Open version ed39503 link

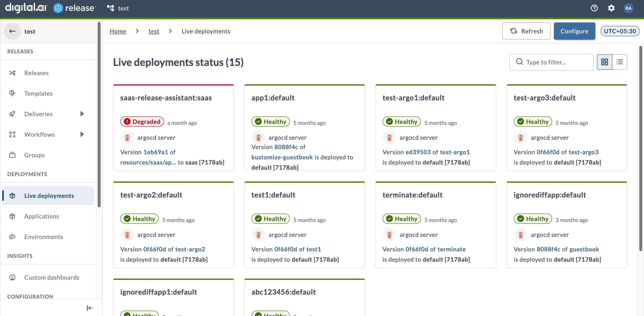[x=418, y=152]
